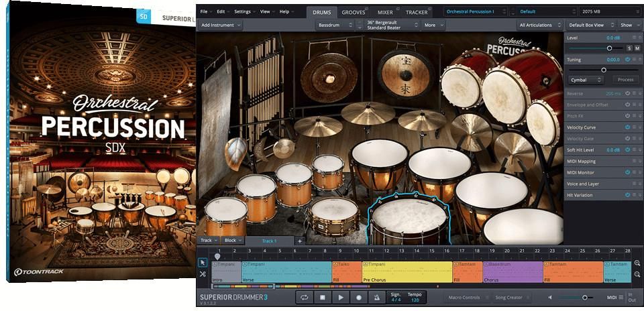Click the loop playback button
Image resolution: width=644 pixels, height=311 pixels.
point(304,298)
